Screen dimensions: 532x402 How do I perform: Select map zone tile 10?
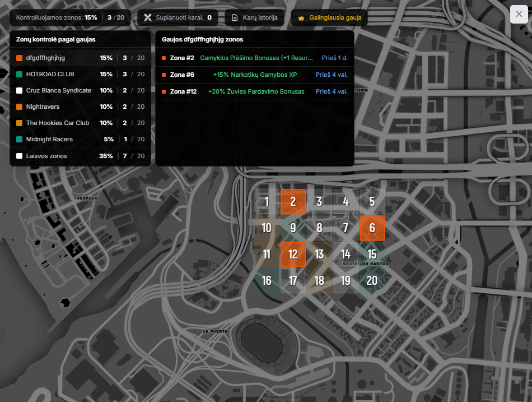267,228
